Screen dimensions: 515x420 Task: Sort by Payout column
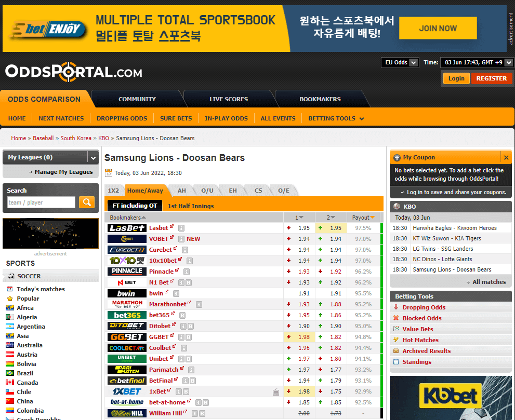point(363,218)
